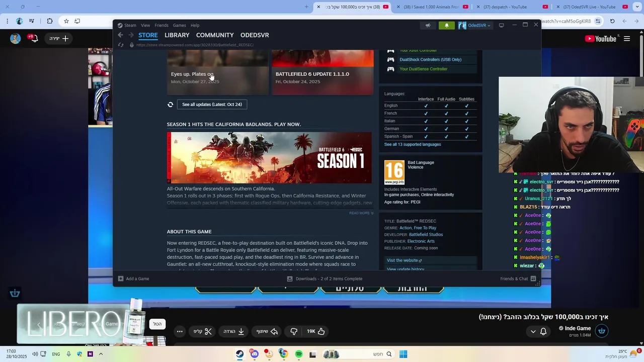
Task: Like the YouTube video (19K)
Action: coord(316,331)
